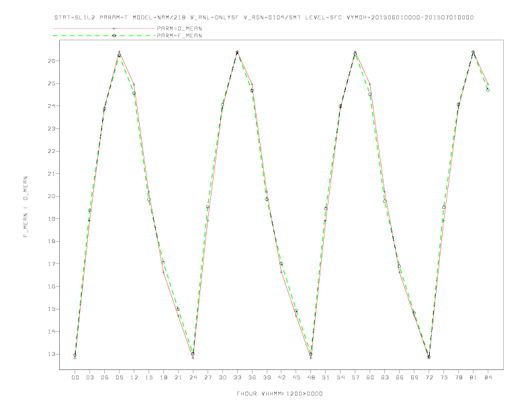This screenshot has width=532, height=411.
Task: Click the F_MEAN circle data point at hour 84
Action: (488, 90)
